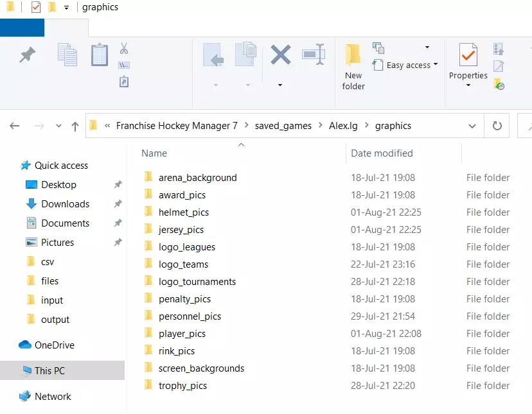Click title bar Properties quick-access icon
Screen dimensions: 532x414
pos(36,7)
